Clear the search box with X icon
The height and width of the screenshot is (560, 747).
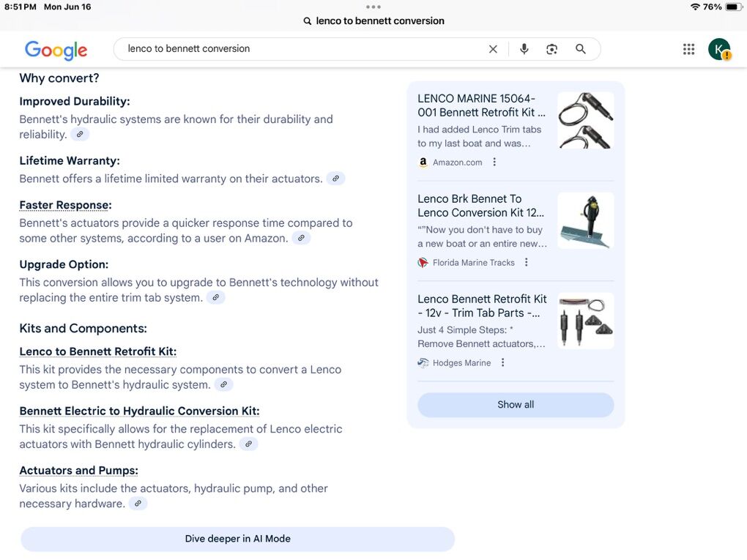tap(493, 49)
